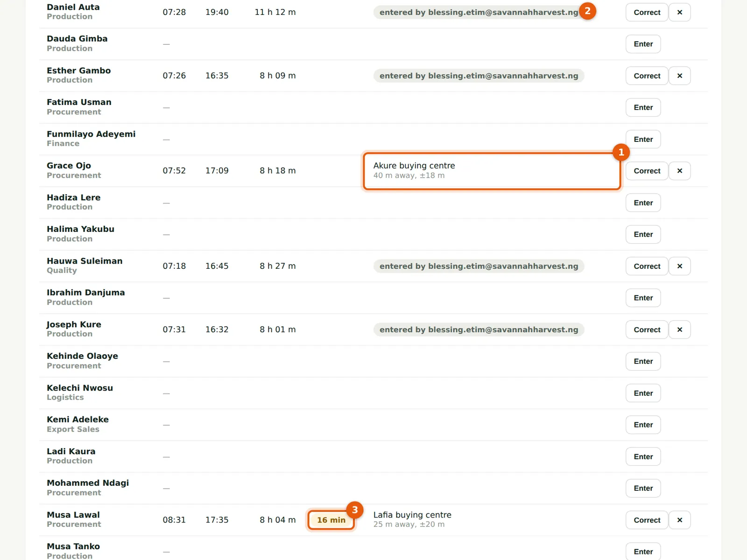The width and height of the screenshot is (747, 560).
Task: Click Enter for Mohammed Ndagi
Action: coord(643,488)
